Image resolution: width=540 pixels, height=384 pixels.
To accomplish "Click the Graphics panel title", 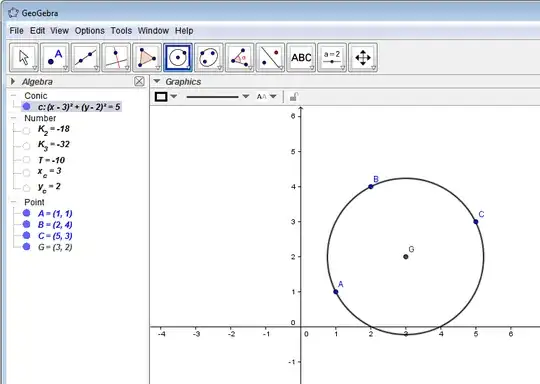I will click(x=183, y=82).
